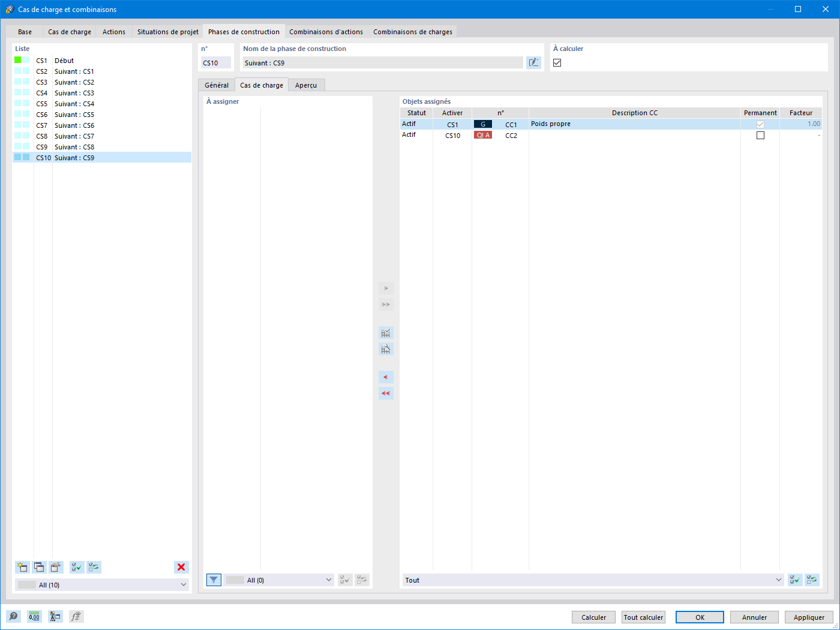Click the Annuler button
840x630 pixels.
(x=754, y=617)
